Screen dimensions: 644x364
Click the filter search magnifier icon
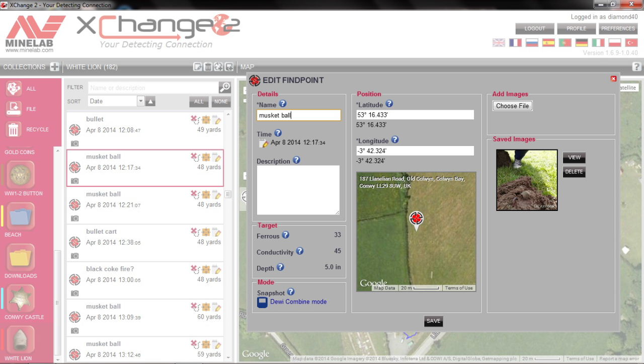pos(225,88)
